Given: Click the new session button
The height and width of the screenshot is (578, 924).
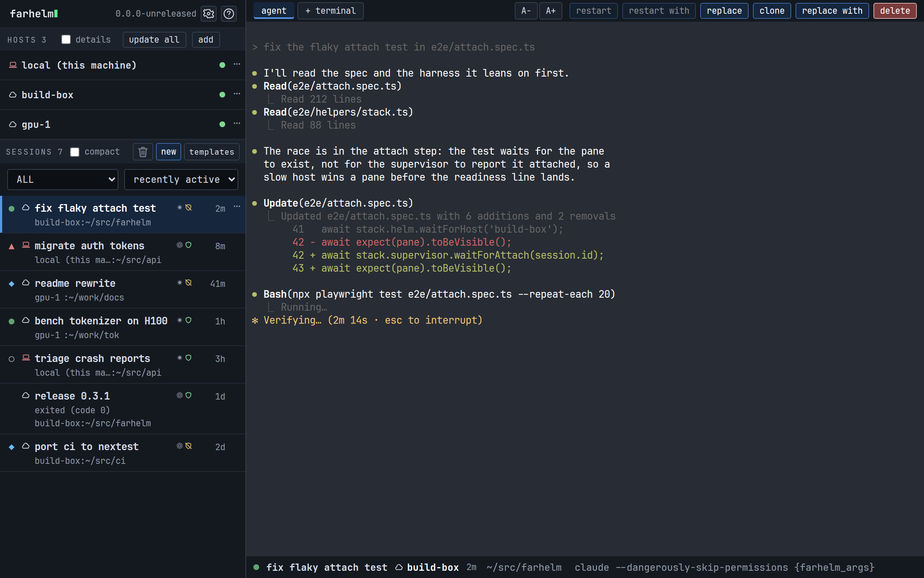Looking at the screenshot, I should [x=169, y=152].
